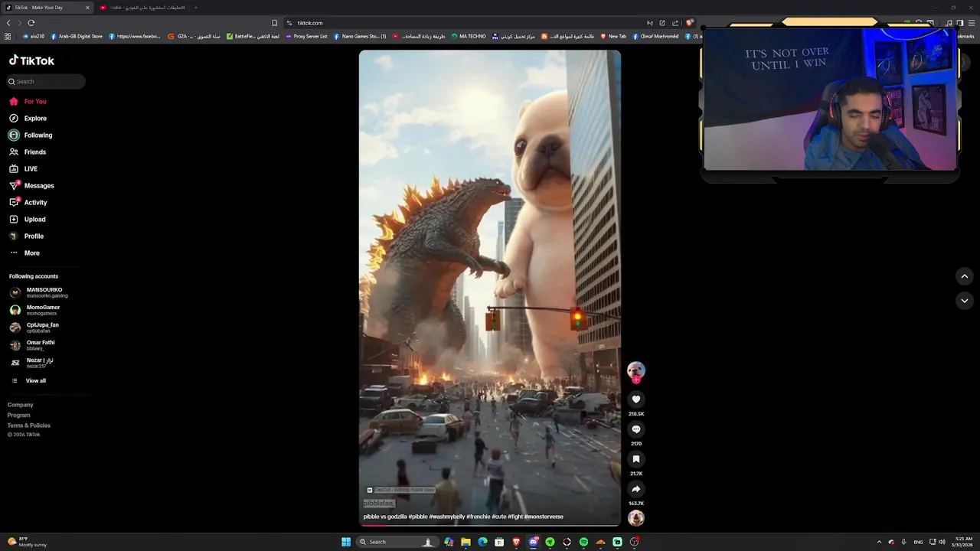Click the taskbar Search box
Screen dimensions: 980x551
(397, 542)
